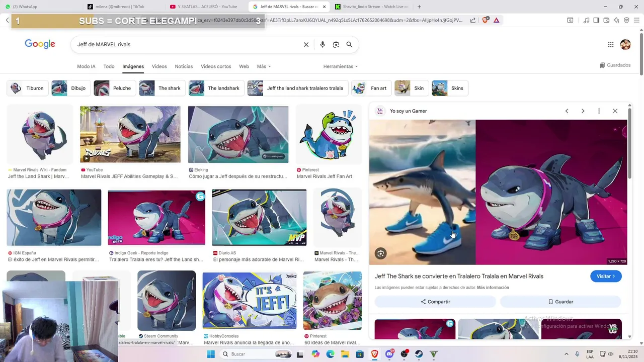
Task: Show previous image in preview panel
Action: (x=567, y=111)
